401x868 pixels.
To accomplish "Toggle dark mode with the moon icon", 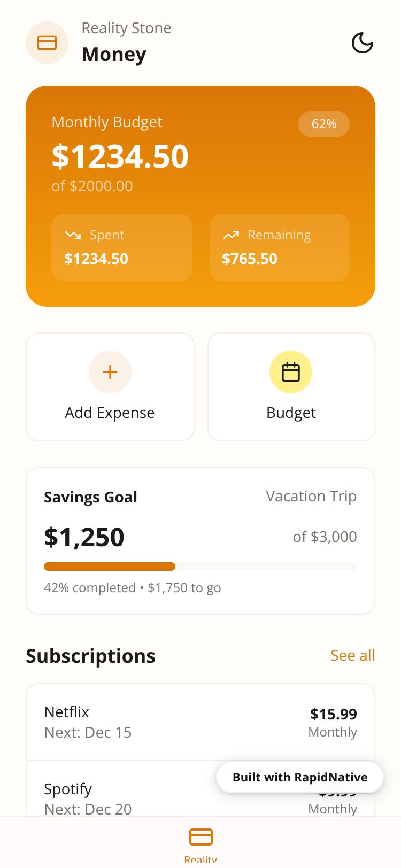I will click(362, 43).
